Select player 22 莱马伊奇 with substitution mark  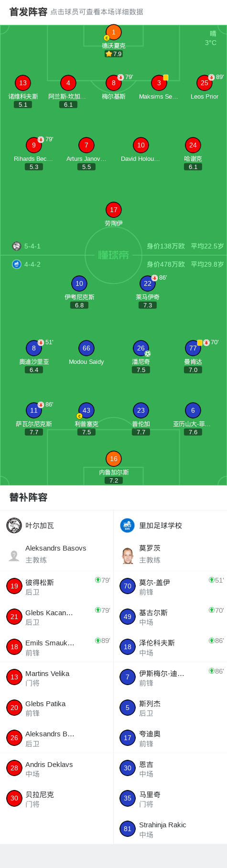pos(148,283)
